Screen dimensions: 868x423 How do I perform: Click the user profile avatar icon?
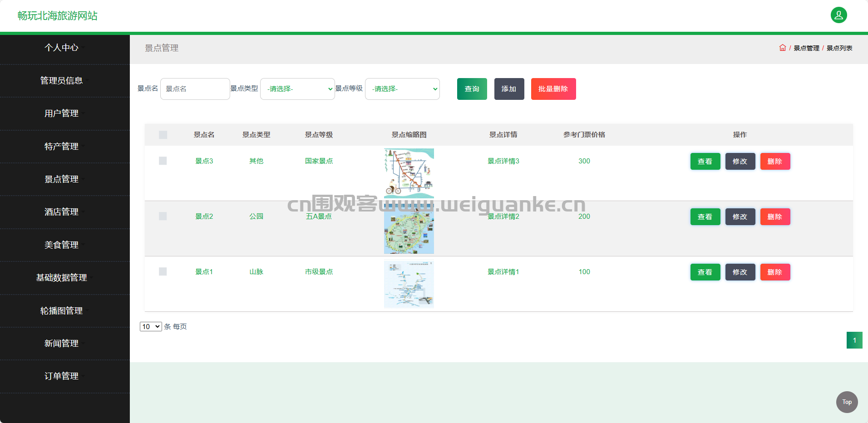click(838, 15)
